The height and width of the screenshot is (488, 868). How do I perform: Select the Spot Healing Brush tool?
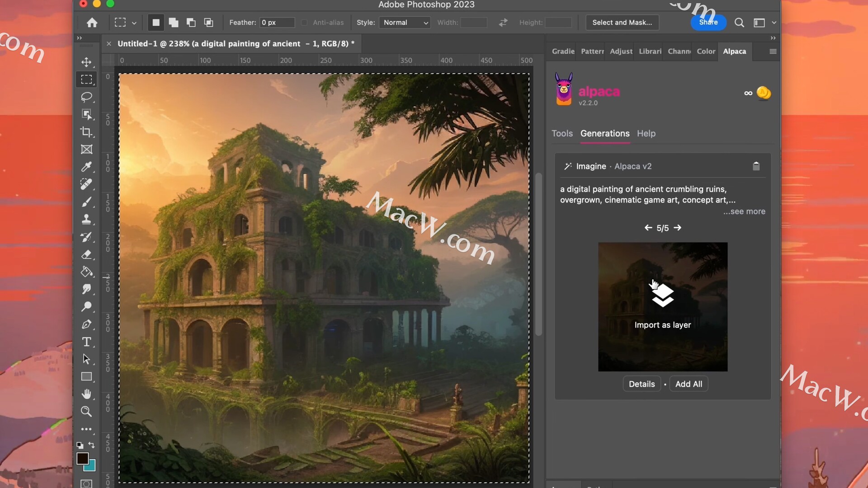tap(86, 184)
